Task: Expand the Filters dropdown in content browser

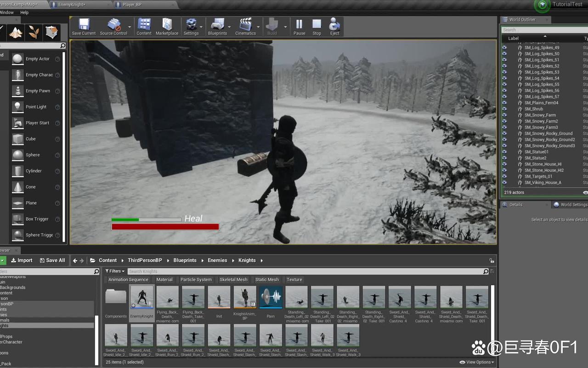Action: tap(115, 271)
